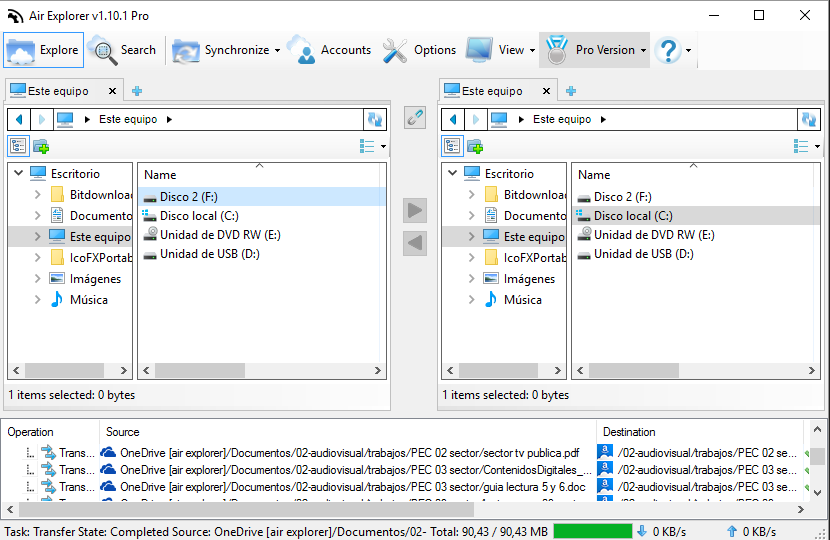Close the left pane Este equipo tab

coord(112,91)
